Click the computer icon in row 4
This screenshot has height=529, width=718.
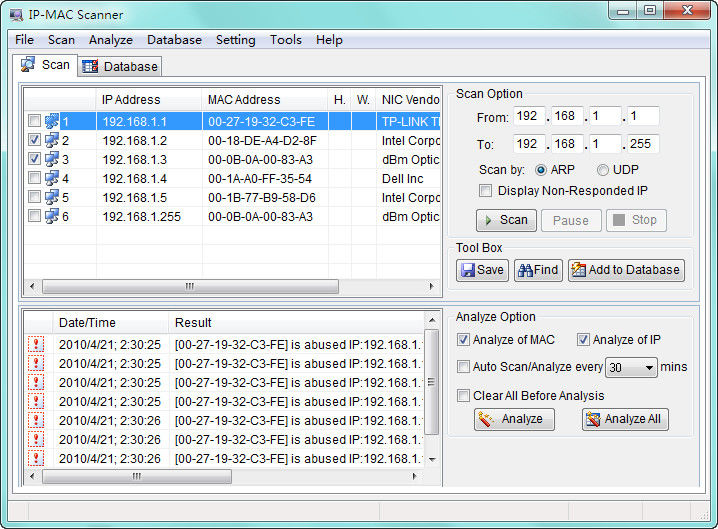point(52,178)
